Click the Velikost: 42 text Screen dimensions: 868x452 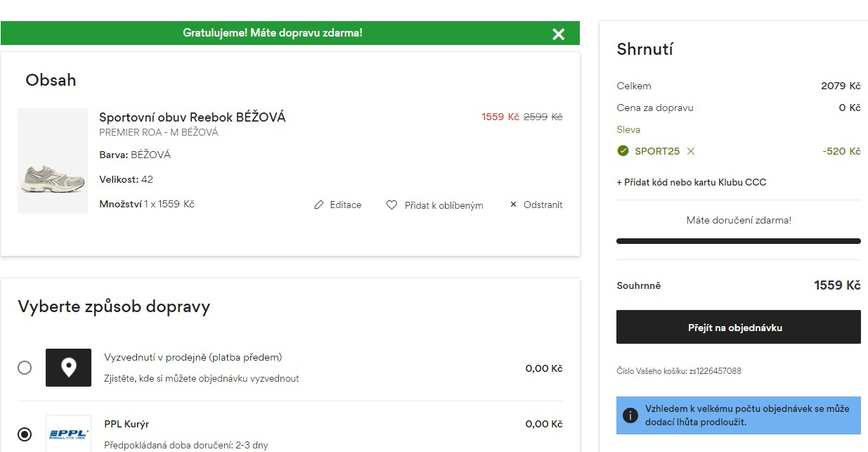[x=126, y=179]
